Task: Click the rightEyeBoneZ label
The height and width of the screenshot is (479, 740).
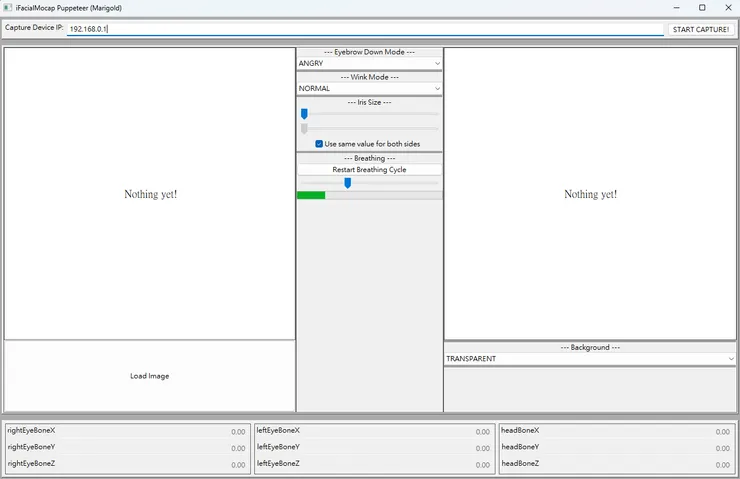Action: coord(31,463)
